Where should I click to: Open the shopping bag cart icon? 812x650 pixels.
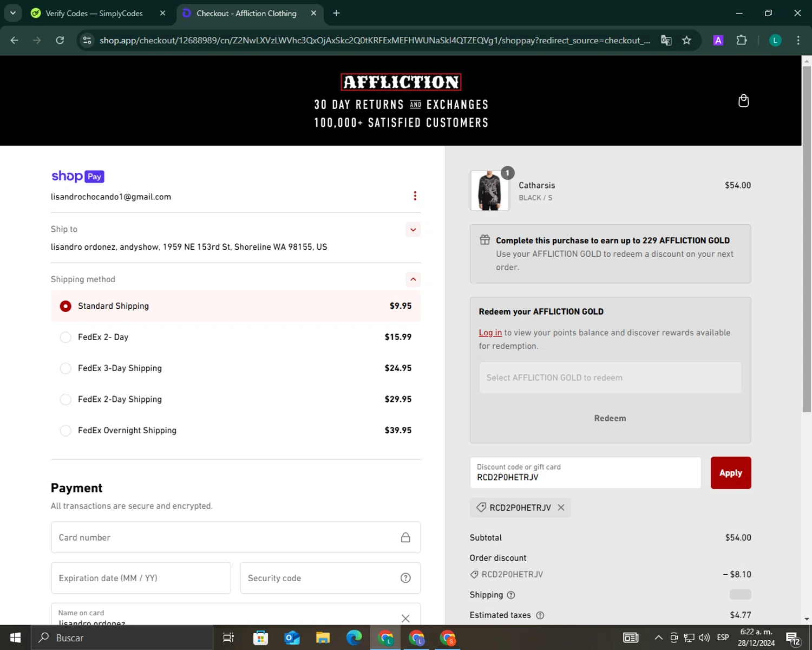tap(743, 101)
